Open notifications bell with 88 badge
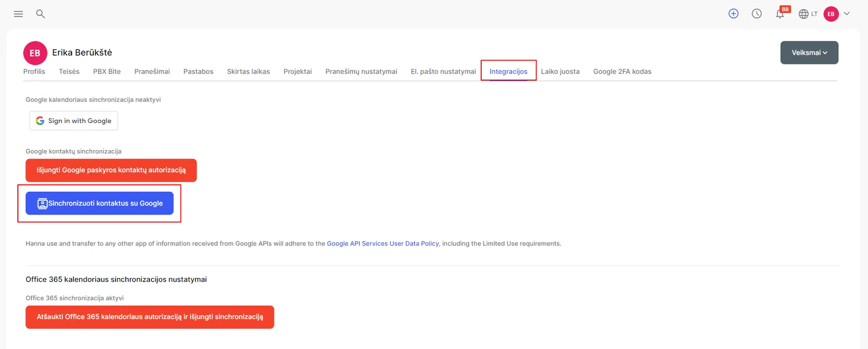The height and width of the screenshot is (349, 868). (x=781, y=14)
